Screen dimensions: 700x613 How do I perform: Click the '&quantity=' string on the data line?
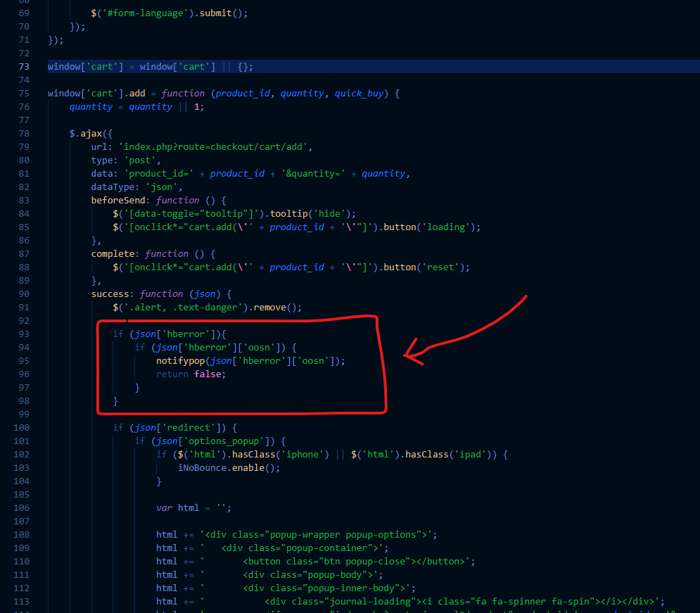point(313,174)
